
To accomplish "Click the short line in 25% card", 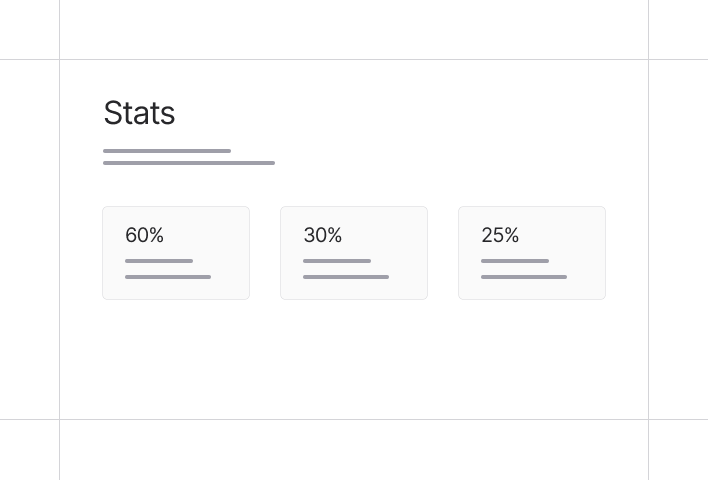I will [x=515, y=261].
